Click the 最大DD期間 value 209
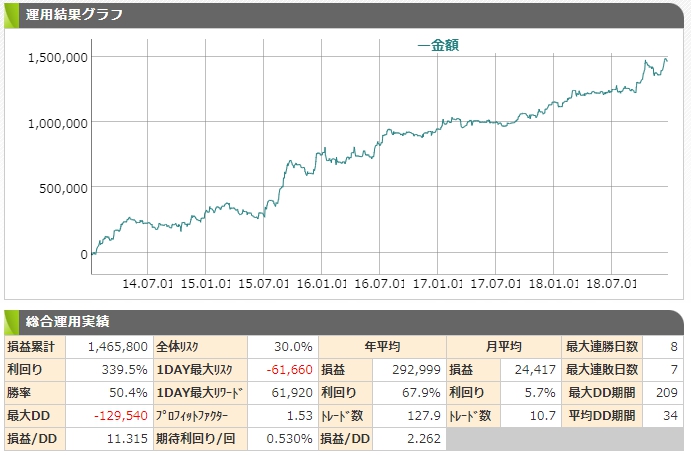Viewport: 691px width, 455px height. tap(667, 393)
